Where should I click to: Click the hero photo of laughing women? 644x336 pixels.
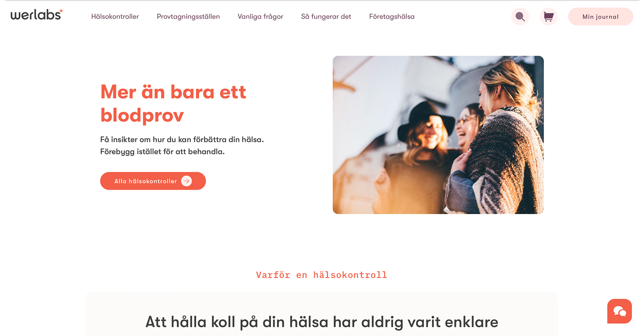click(x=438, y=135)
